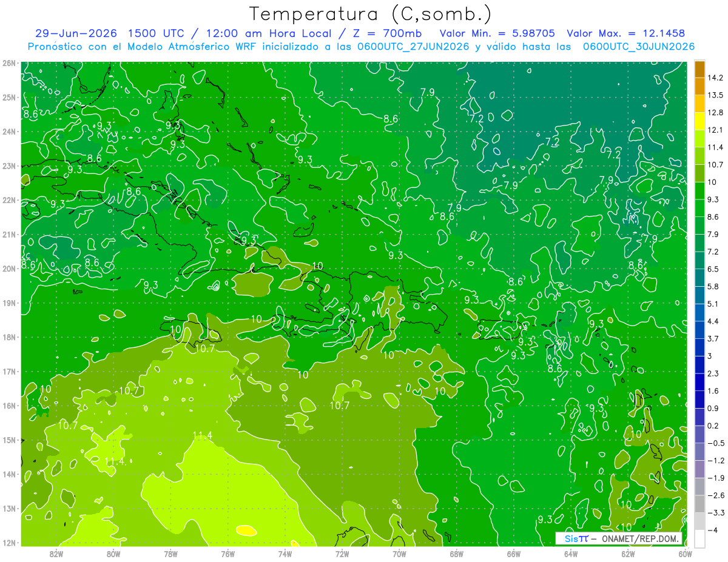The width and height of the screenshot is (728, 562).
Task: Select the "Valor Max. = 12.1458" value
Action: coord(625,33)
